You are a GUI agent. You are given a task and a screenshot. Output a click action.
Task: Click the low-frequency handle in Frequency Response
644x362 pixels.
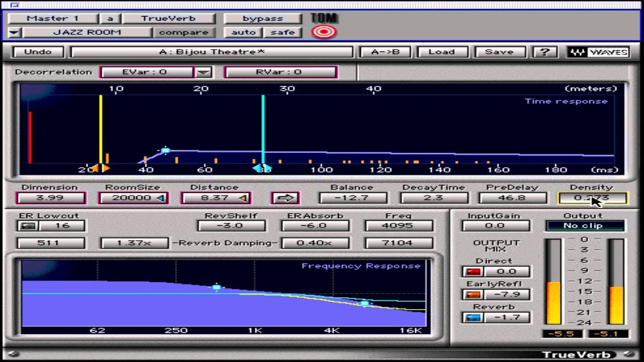(217, 288)
